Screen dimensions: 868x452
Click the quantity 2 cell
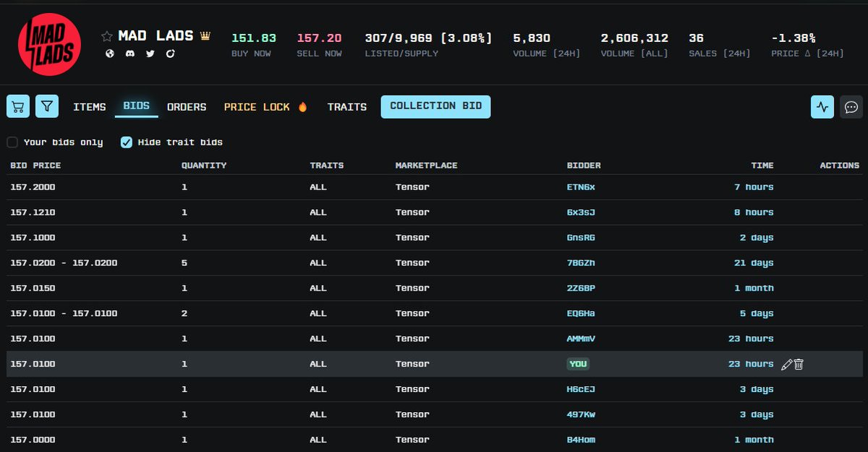184,314
